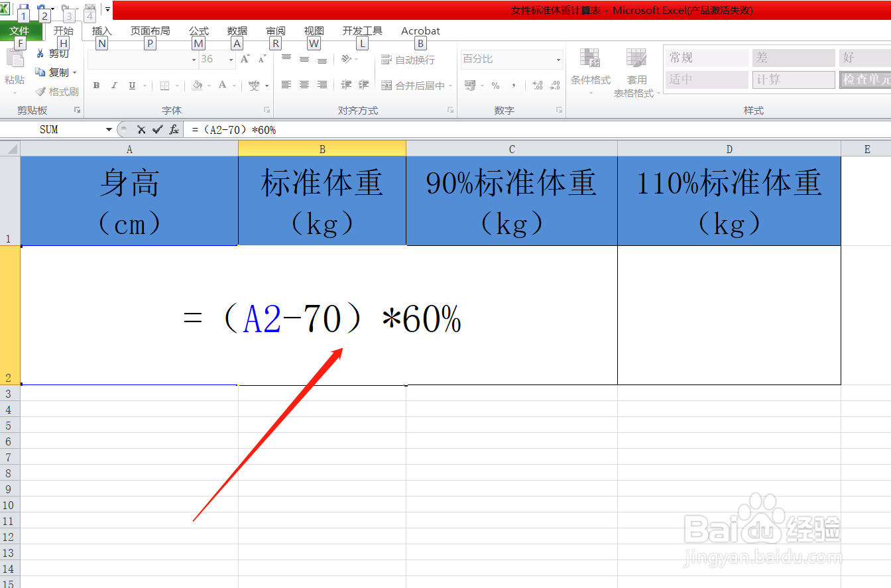891x588 pixels.
Task: Click the phonetic guide (wén) icon
Action: (x=255, y=86)
